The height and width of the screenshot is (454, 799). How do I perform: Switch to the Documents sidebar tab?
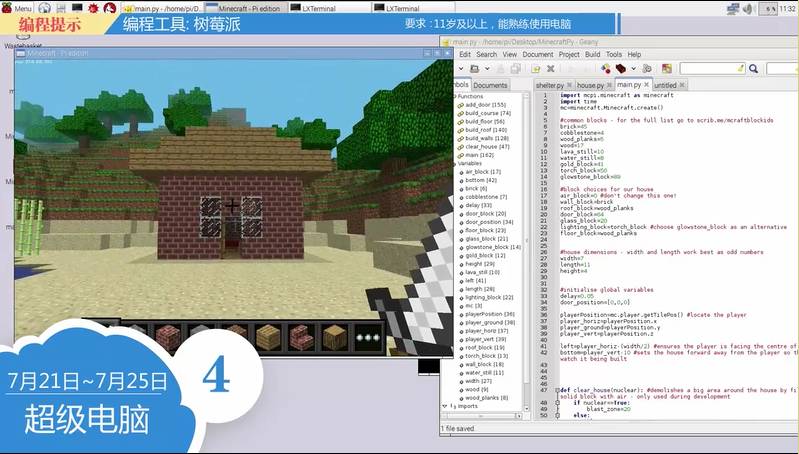tap(490, 85)
